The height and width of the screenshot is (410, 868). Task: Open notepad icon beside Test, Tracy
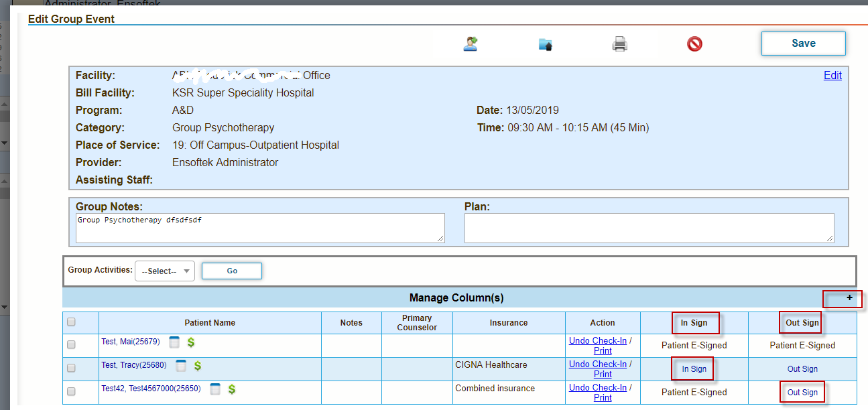coord(181,366)
